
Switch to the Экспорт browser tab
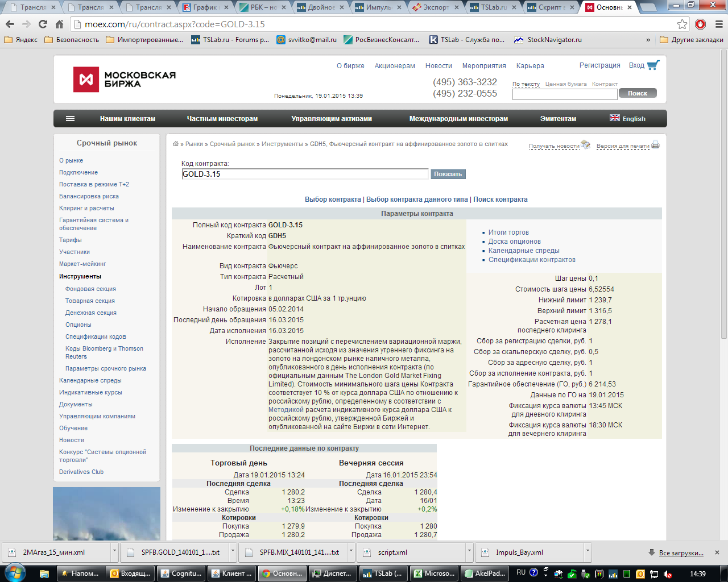pos(436,7)
